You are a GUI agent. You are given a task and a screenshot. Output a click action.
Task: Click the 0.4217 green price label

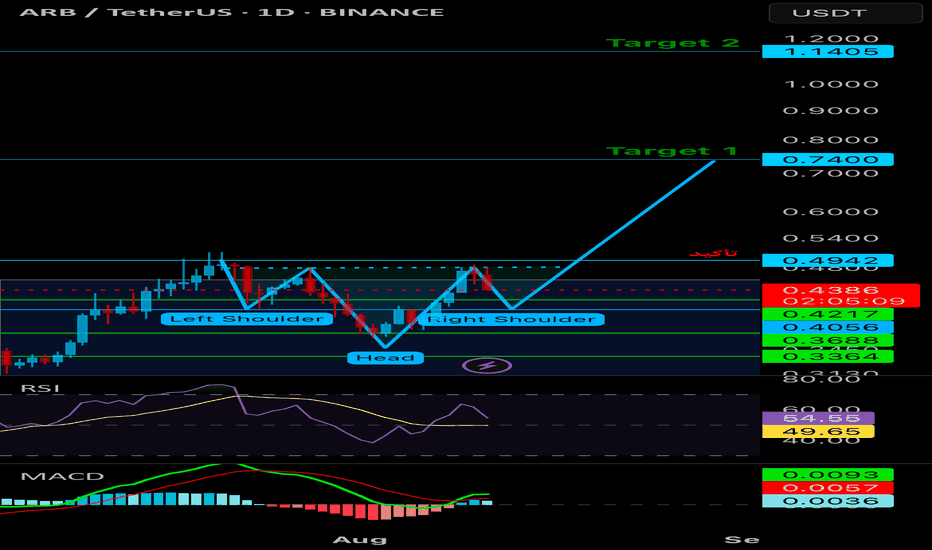[x=827, y=314]
